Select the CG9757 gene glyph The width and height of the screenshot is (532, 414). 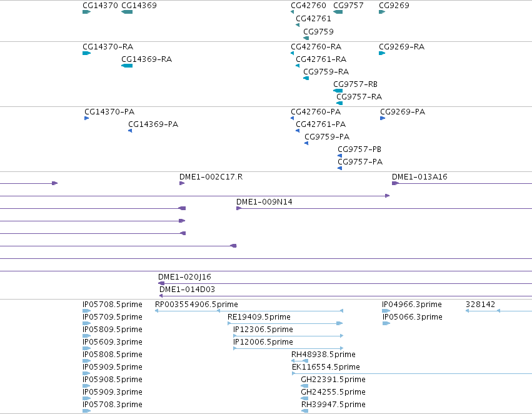pos(338,12)
